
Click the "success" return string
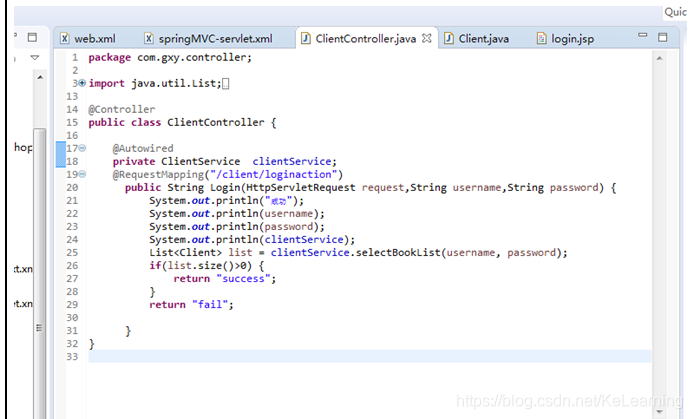pos(243,279)
